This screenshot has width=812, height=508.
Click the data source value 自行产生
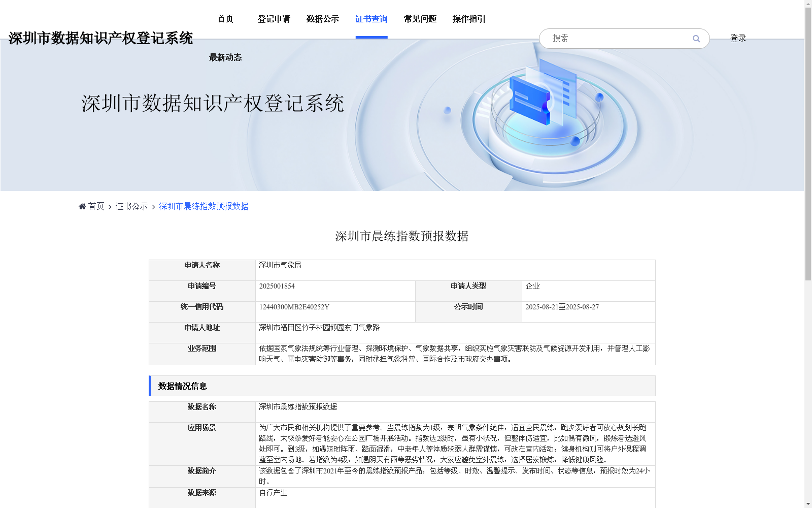pos(273,493)
